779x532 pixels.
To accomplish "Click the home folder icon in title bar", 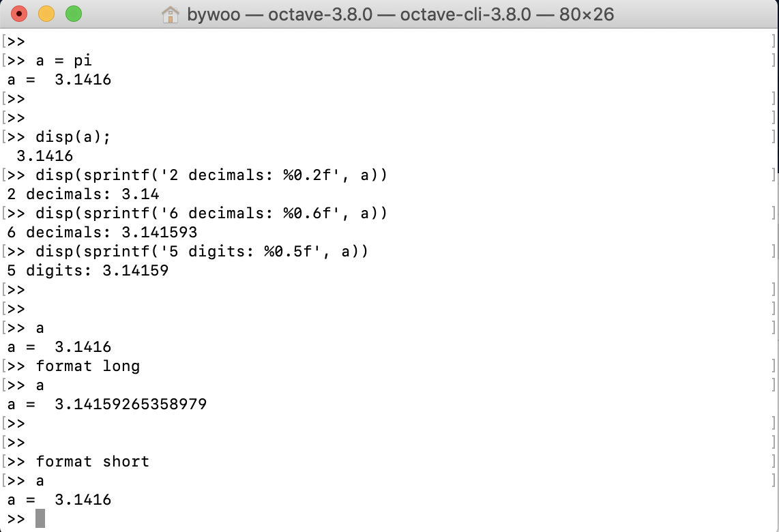I will 171,14.
